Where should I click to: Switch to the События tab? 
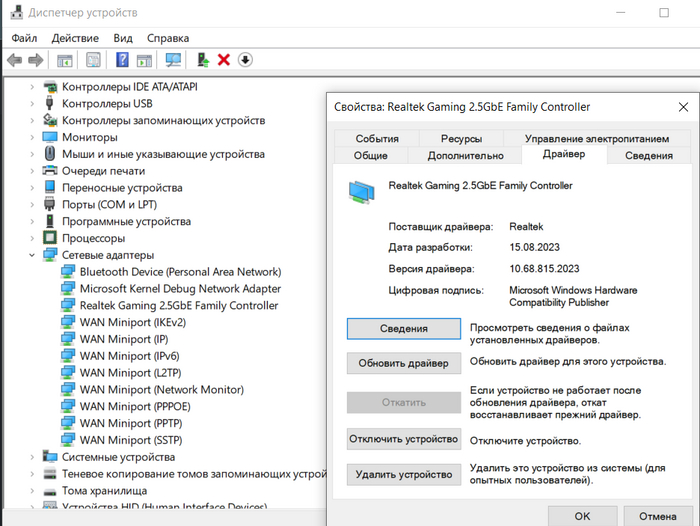377,138
